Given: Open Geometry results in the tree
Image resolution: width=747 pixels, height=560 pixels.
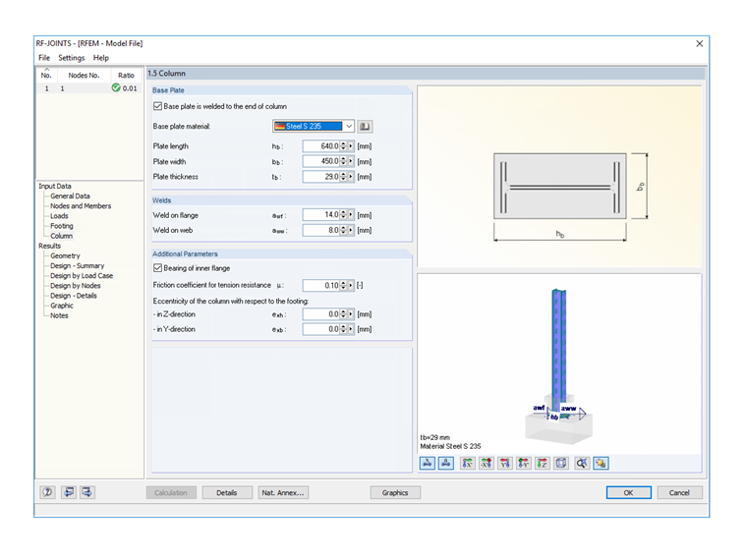Looking at the screenshot, I should (x=65, y=255).
